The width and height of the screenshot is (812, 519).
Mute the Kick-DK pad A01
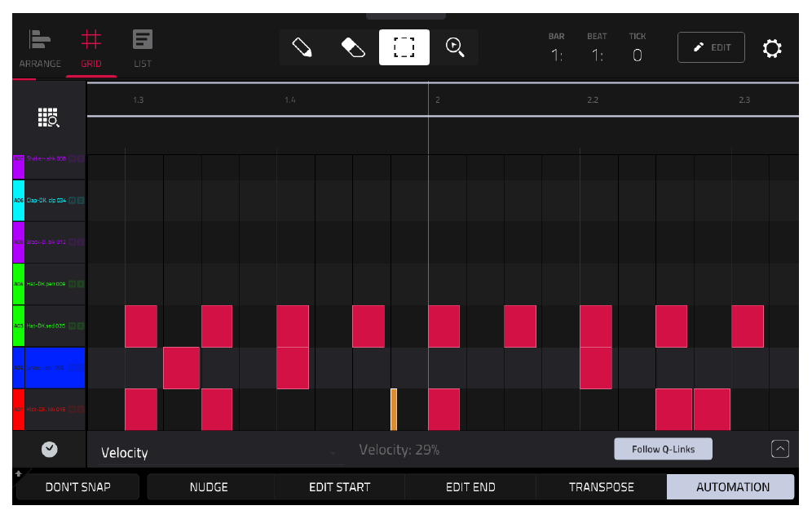pyautogui.click(x=72, y=409)
